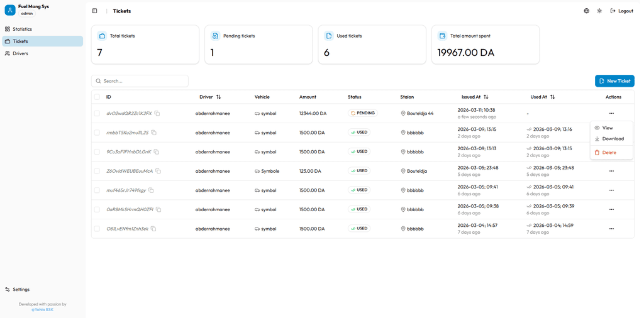
Task: Switch theme with the sun icon
Action: (x=599, y=11)
